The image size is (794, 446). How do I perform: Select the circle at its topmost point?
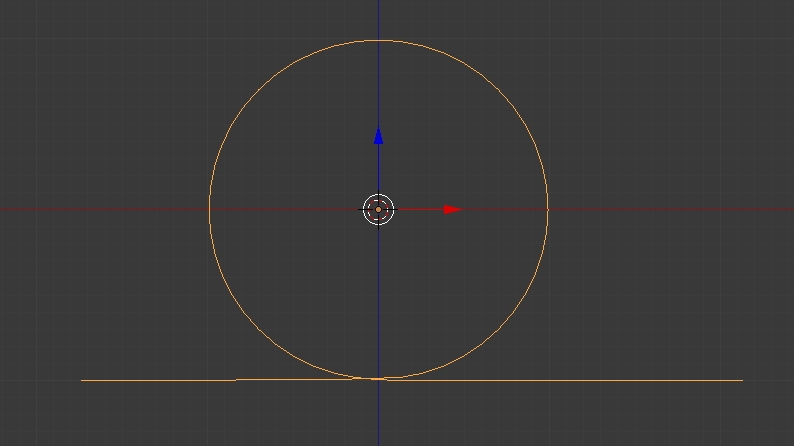pyautogui.click(x=378, y=41)
